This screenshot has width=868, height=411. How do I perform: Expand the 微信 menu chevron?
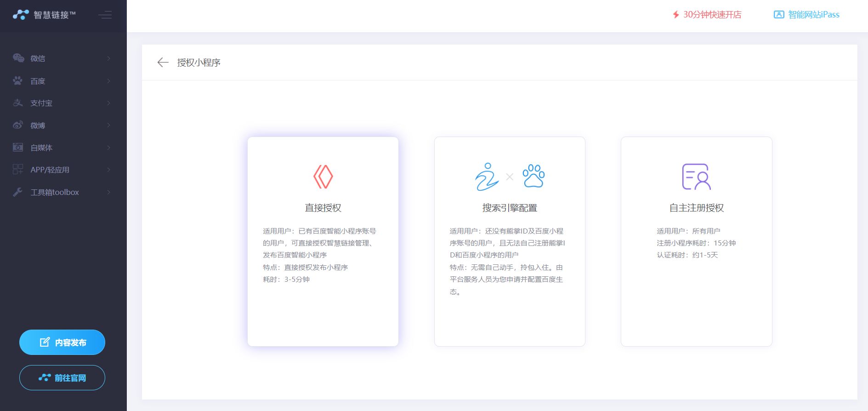click(109, 58)
